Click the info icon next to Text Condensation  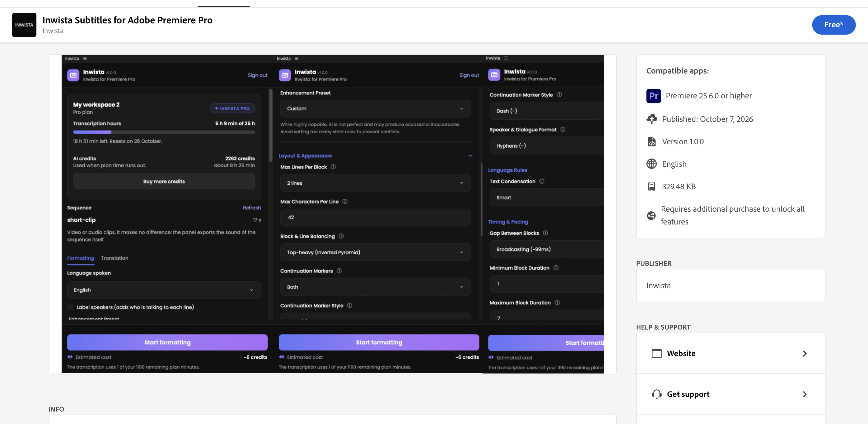[541, 181]
